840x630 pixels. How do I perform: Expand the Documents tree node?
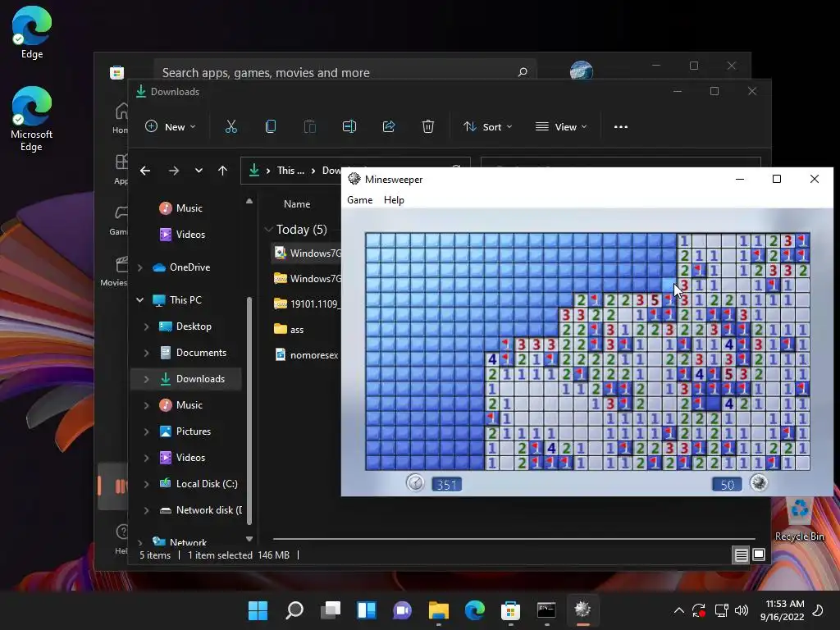146,353
